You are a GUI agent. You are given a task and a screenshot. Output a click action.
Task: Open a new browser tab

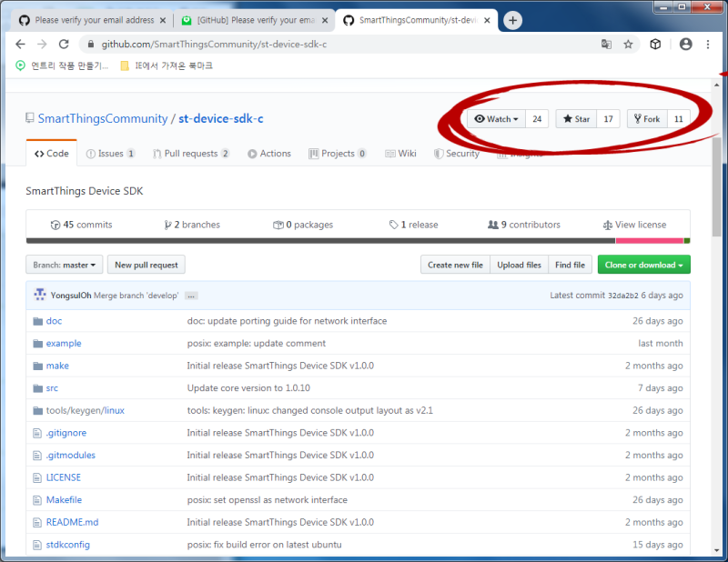(512, 20)
